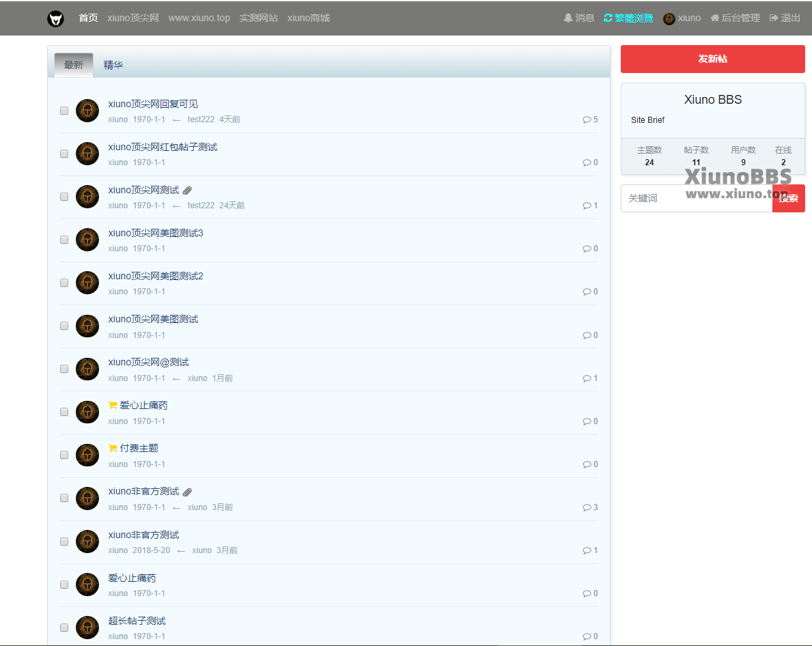Click reply count bubble showing 3

[x=590, y=507]
